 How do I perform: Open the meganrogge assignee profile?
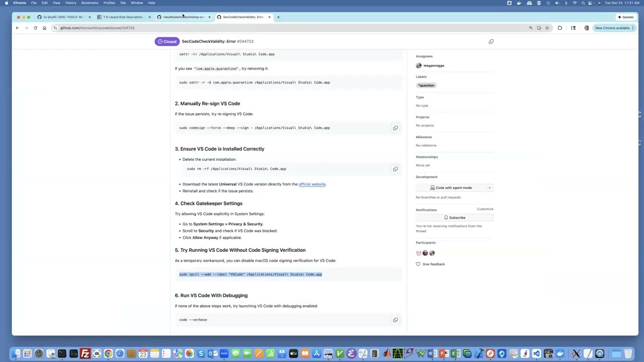434,65
